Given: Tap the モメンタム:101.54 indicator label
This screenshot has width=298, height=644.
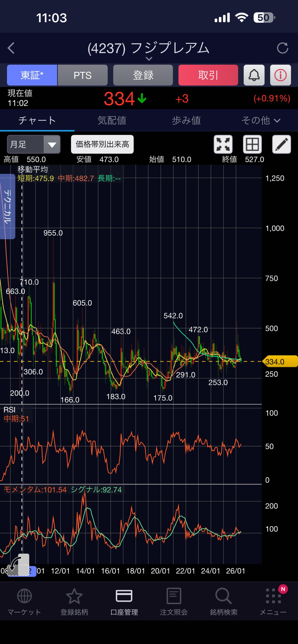Looking at the screenshot, I should [x=35, y=489].
